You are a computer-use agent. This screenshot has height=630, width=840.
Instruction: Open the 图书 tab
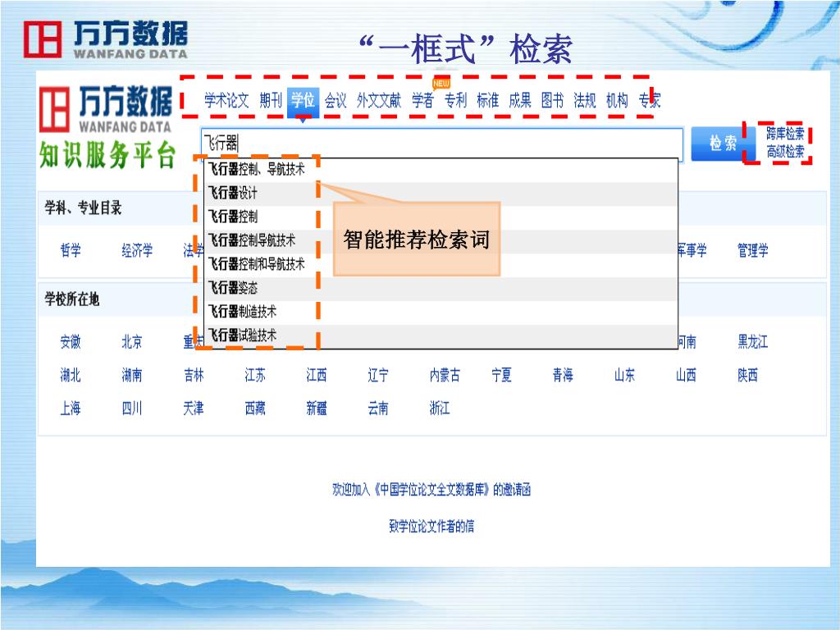click(x=552, y=100)
